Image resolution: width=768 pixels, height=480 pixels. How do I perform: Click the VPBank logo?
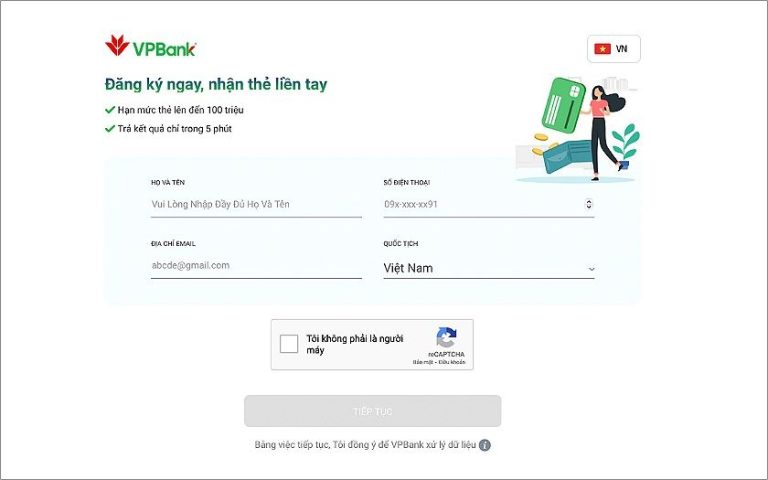150,46
